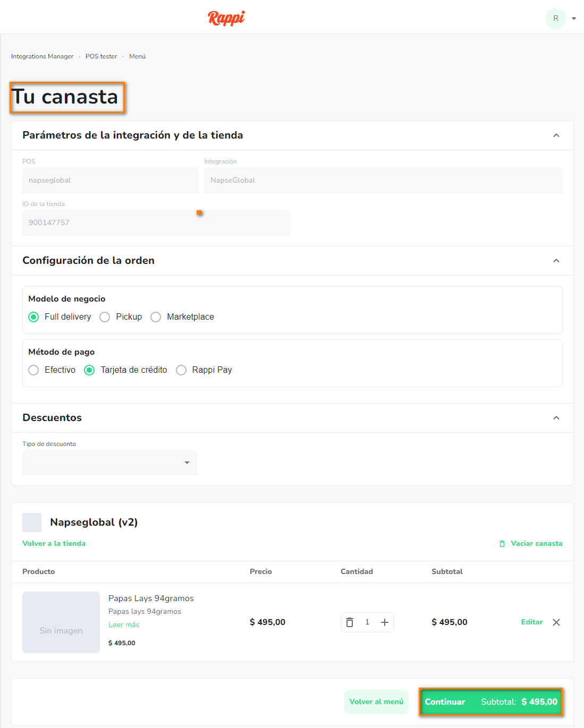Select Rappi Pay payment option
The width and height of the screenshot is (584, 728).
pyautogui.click(x=181, y=370)
